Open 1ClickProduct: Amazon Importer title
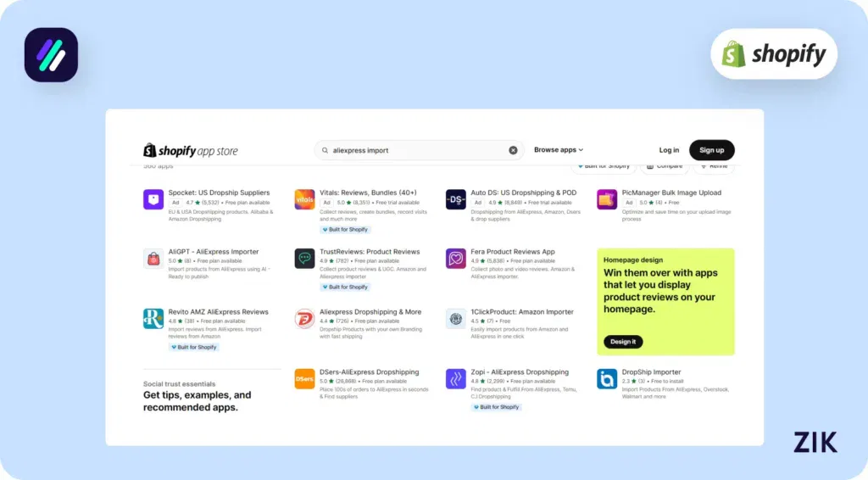Screen dimensions: 868x480 click(522, 312)
